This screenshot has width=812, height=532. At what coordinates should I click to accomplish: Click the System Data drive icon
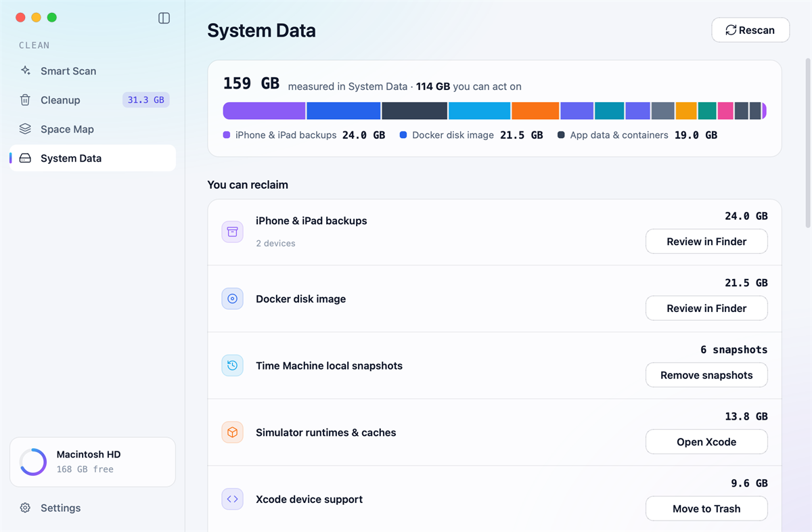[x=25, y=158]
